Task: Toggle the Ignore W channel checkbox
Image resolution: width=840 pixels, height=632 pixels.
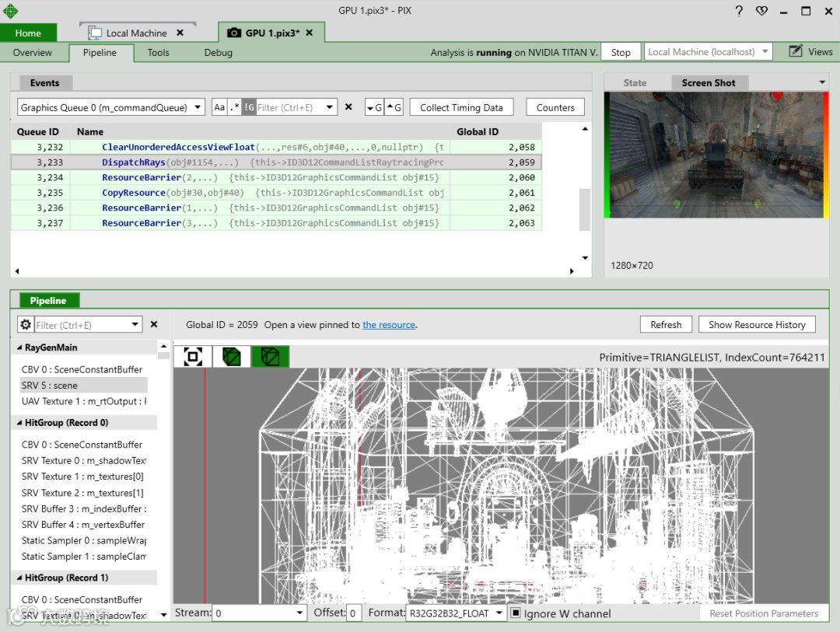Action: click(515, 613)
